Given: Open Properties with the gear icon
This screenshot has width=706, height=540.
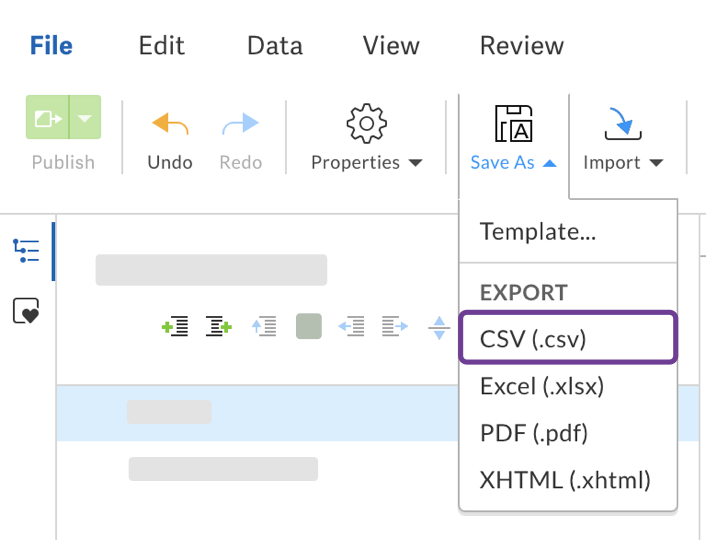Looking at the screenshot, I should (x=366, y=124).
